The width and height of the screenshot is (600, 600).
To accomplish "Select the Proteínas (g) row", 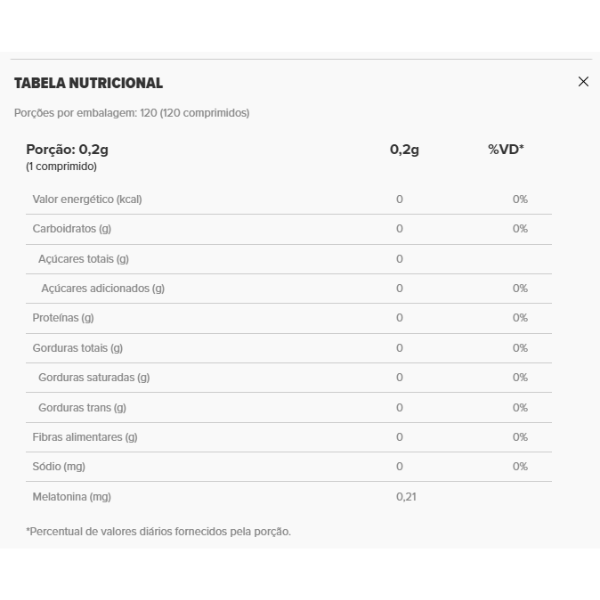I will (x=289, y=318).
